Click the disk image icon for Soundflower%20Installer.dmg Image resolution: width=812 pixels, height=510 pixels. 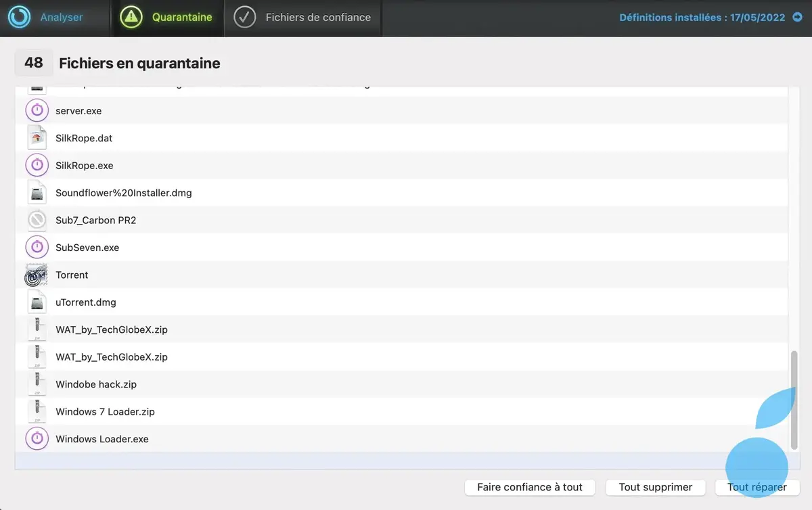click(x=37, y=192)
